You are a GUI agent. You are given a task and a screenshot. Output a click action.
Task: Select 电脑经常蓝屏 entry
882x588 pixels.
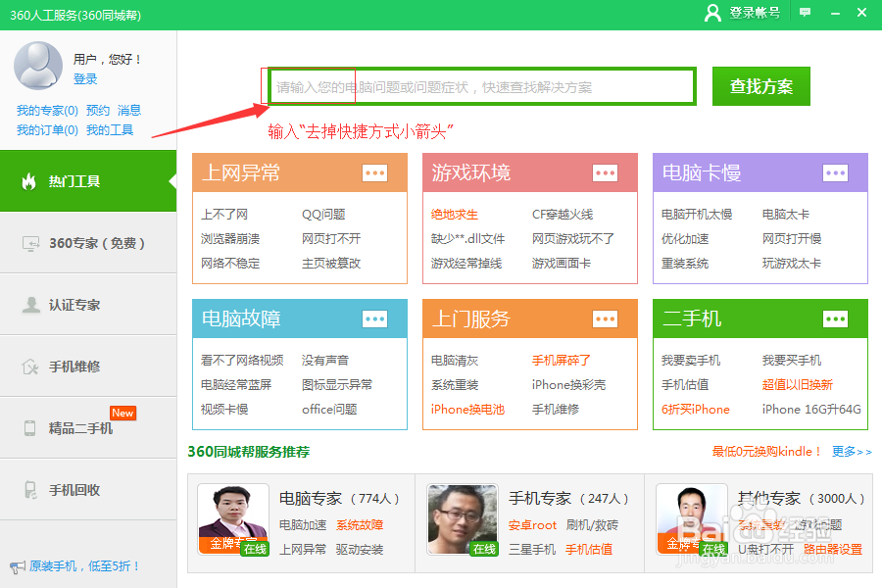click(x=236, y=385)
